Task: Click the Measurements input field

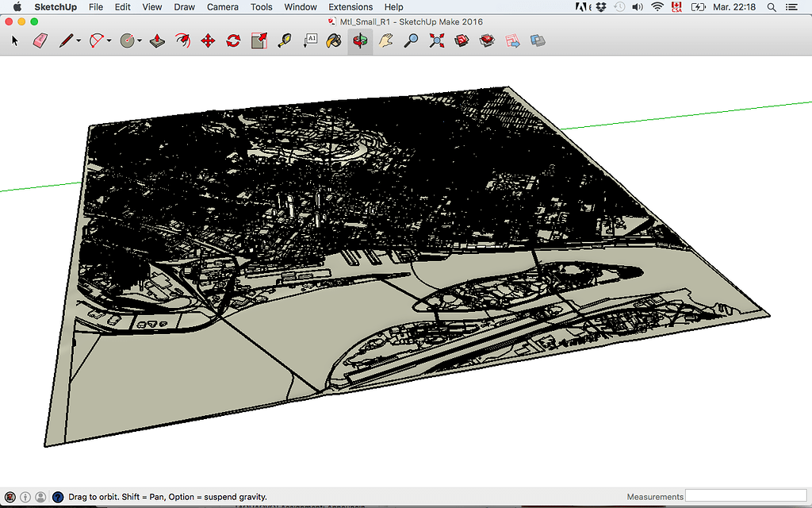Action: tap(745, 496)
